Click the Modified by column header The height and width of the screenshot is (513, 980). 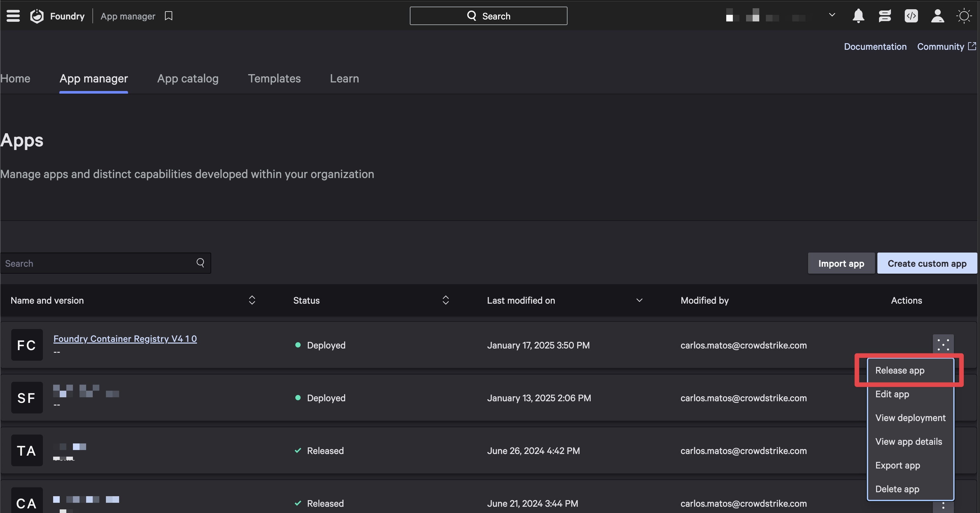tap(704, 300)
